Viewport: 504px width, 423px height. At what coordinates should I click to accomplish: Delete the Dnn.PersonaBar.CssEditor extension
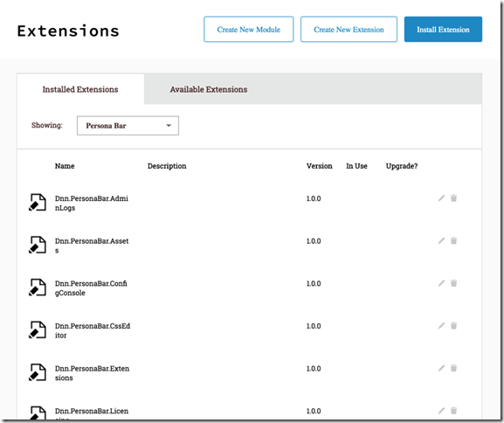point(453,325)
